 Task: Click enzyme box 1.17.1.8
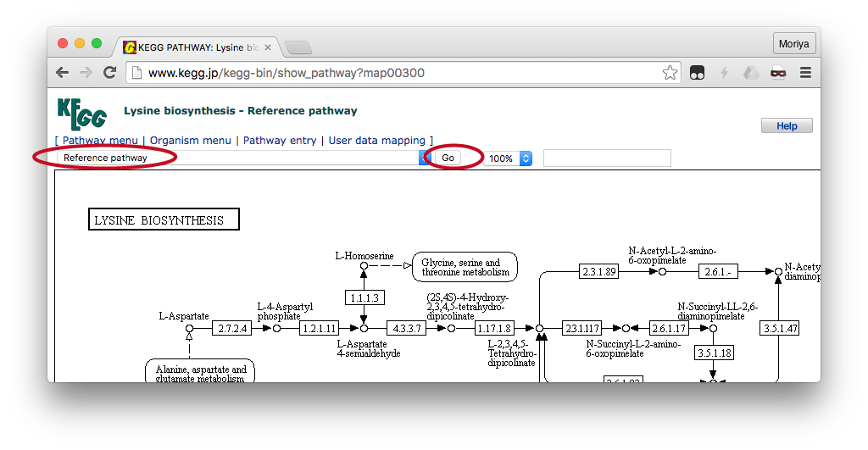click(494, 328)
